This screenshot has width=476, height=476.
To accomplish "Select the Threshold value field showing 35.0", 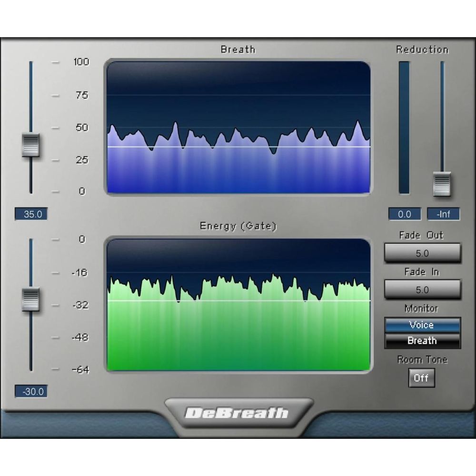I will [31, 214].
